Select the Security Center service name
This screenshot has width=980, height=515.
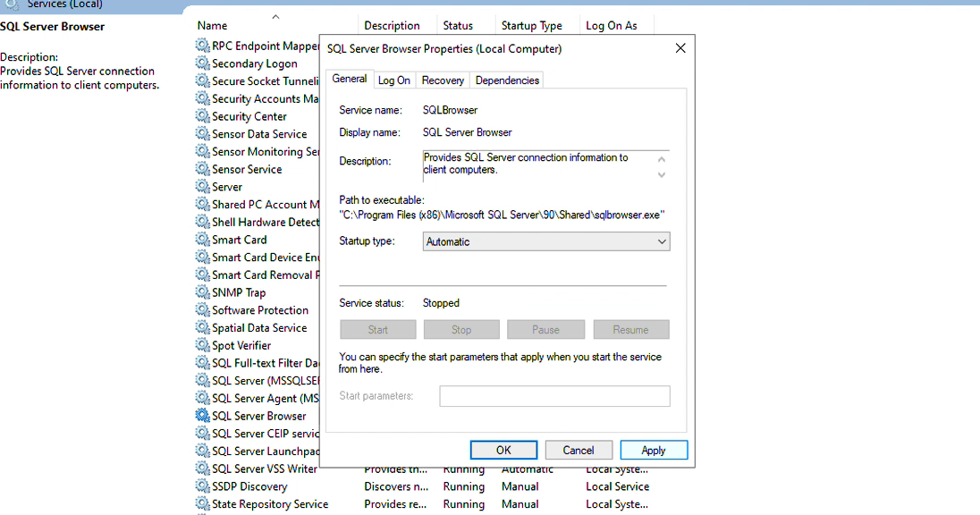point(249,116)
